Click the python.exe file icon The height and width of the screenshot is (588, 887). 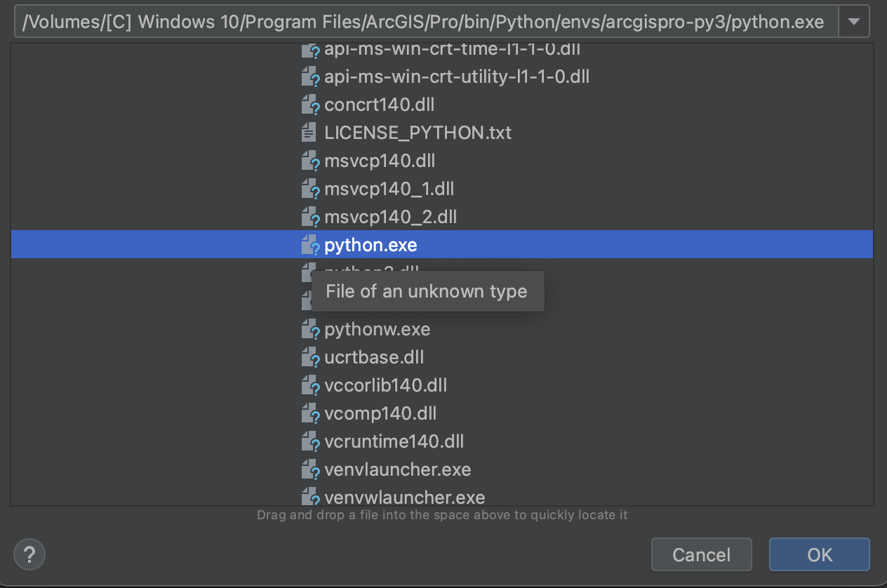310,246
